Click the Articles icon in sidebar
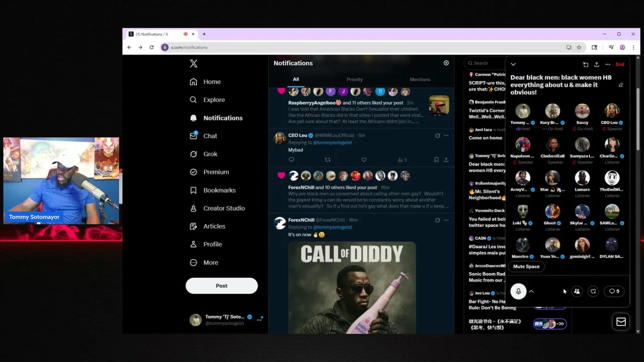Screen dimensions: 644x362 [194, 226]
